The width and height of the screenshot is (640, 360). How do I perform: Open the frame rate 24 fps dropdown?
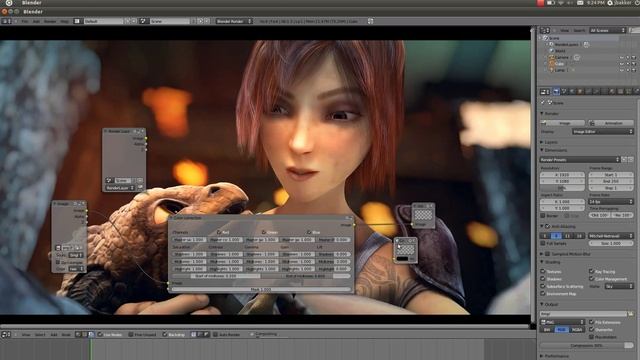click(611, 202)
